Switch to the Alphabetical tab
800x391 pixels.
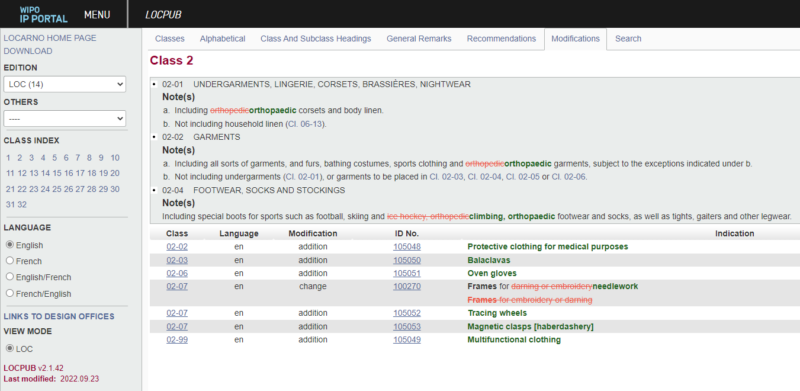pos(222,39)
